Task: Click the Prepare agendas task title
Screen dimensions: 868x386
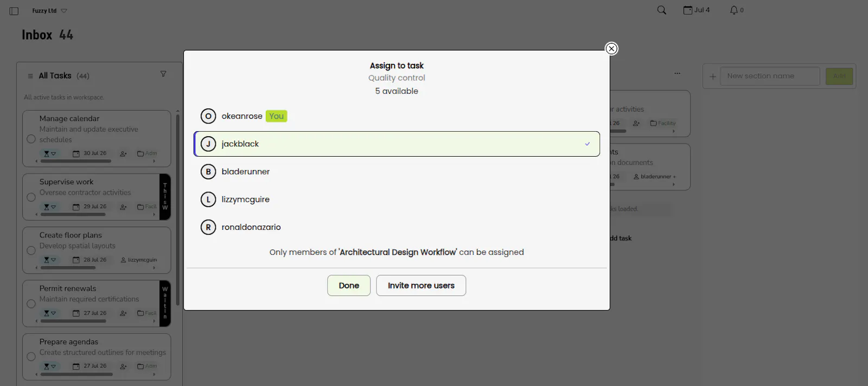Action: 69,342
